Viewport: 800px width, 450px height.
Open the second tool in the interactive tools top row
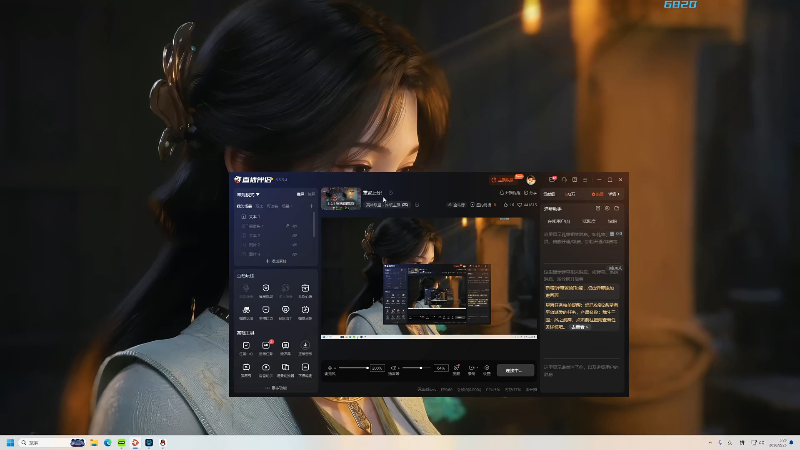tap(266, 288)
